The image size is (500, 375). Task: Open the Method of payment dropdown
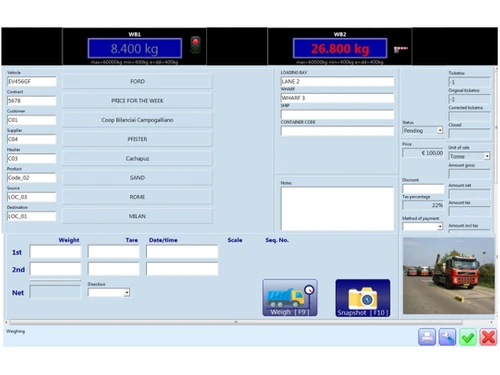[423, 226]
